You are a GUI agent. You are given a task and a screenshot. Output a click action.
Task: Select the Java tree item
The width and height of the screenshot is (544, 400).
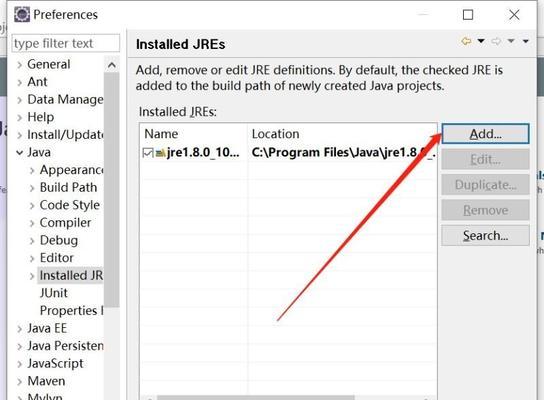click(39, 152)
